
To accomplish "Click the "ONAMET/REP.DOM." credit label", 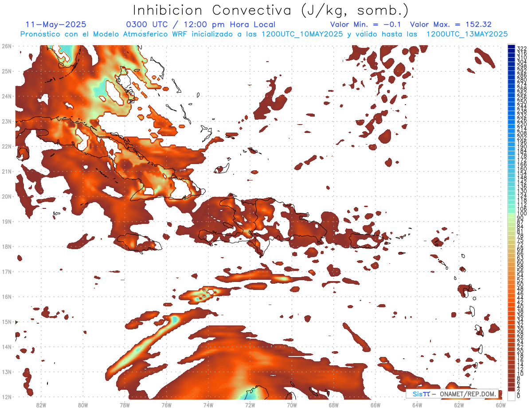I will pos(467,393).
